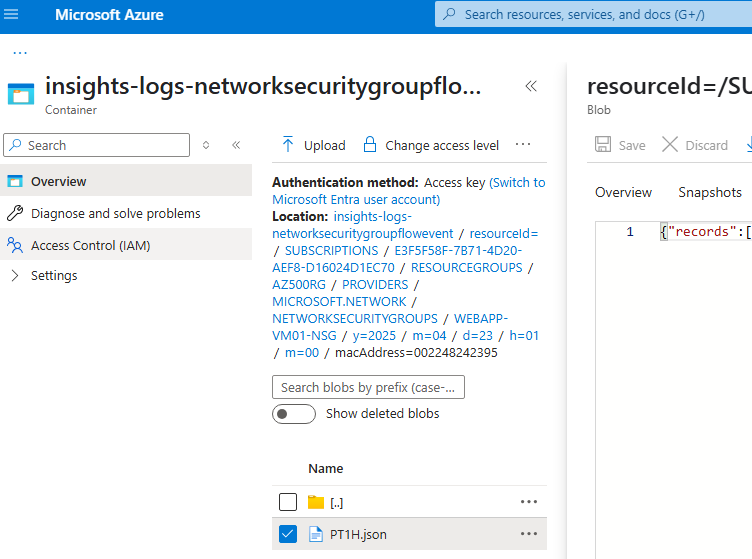Open more actions for PT1H.json
752x559 pixels.
(x=529, y=534)
